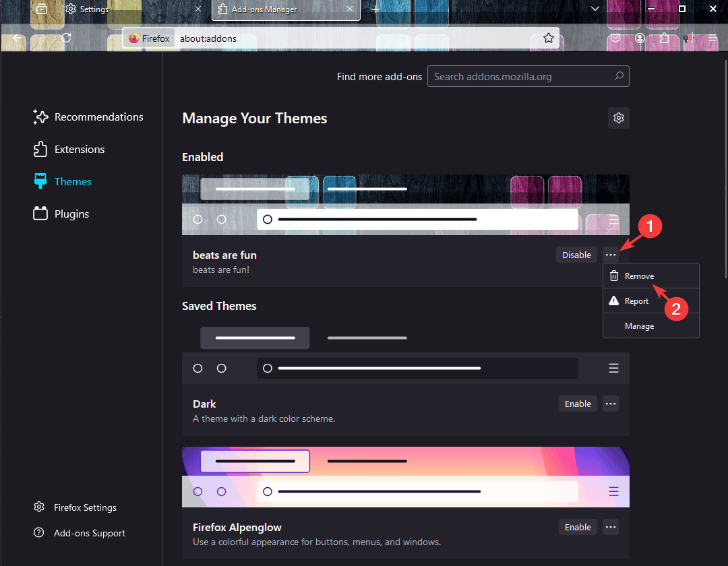Open Plugins in the sidebar
This screenshot has height=566, width=728.
61,214
